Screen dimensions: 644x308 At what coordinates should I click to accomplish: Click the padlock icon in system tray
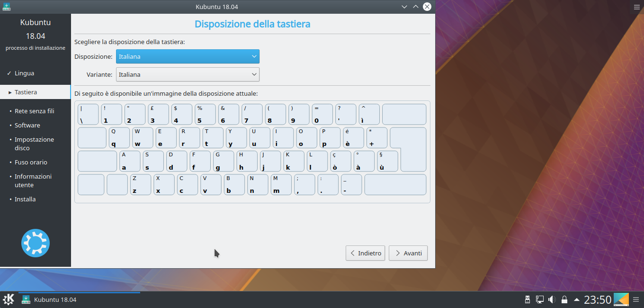click(564, 299)
